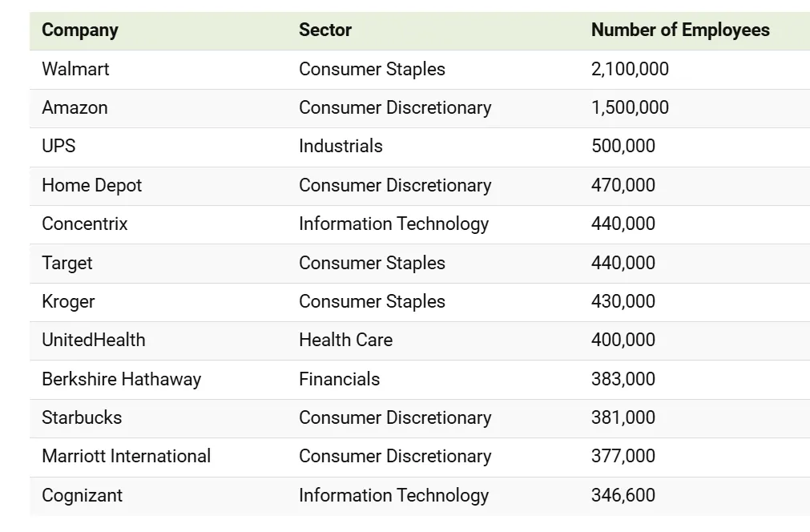The image size is (810, 532).
Task: Select the Walmart company cell
Action: pyautogui.click(x=75, y=69)
